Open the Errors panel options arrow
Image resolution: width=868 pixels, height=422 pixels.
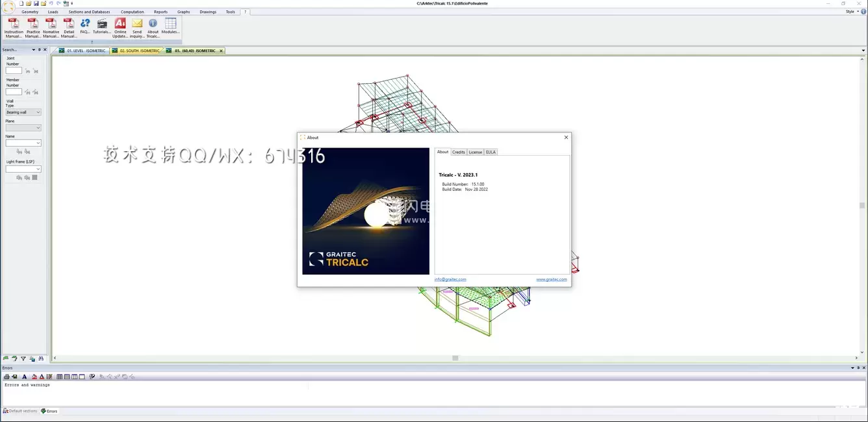click(852, 368)
